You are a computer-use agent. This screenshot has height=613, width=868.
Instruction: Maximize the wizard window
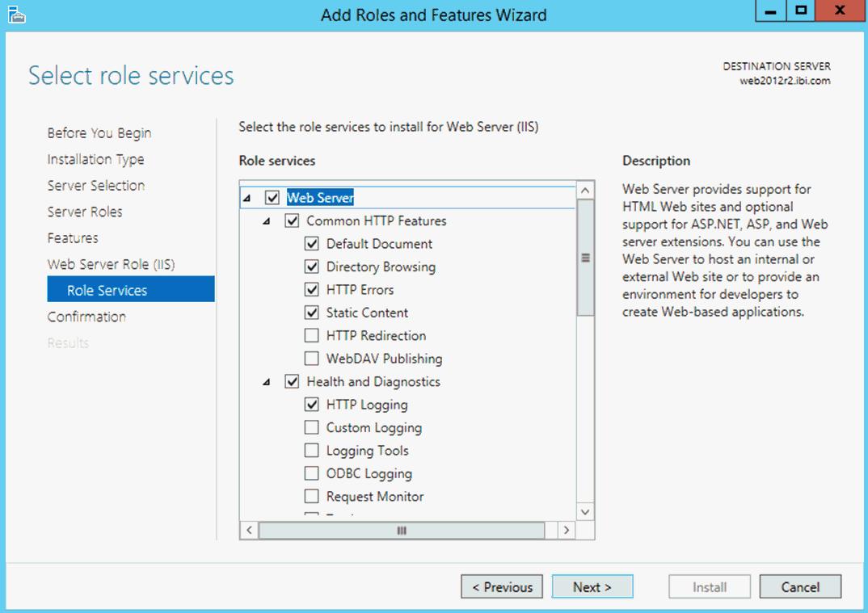click(800, 11)
